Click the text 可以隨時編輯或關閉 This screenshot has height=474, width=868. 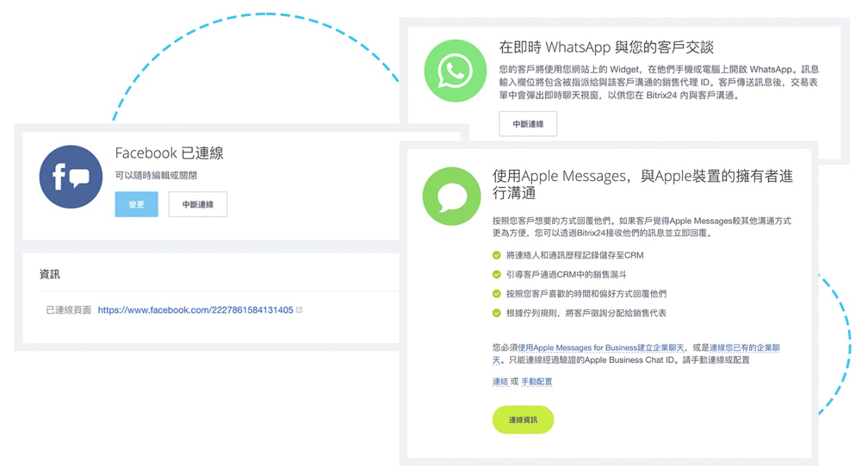click(156, 176)
